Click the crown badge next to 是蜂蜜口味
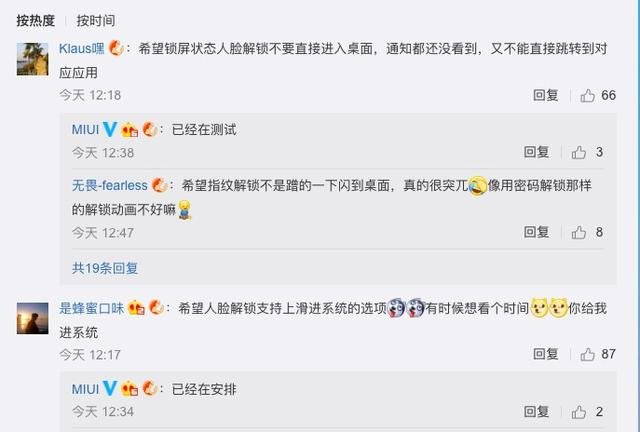Image resolution: width=640 pixels, height=432 pixels. coord(136,308)
